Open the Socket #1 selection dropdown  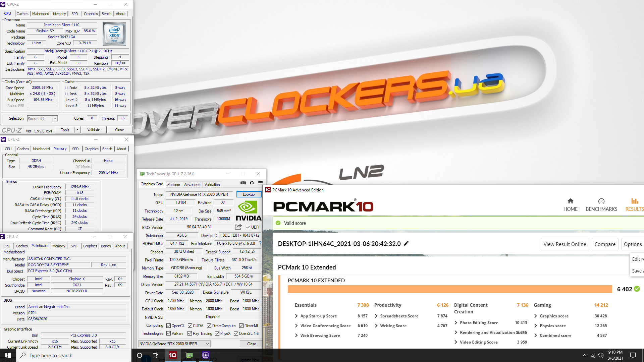click(x=43, y=118)
